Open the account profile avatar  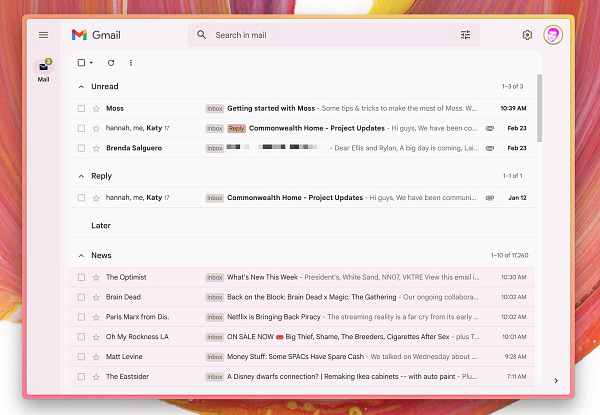pyautogui.click(x=553, y=35)
